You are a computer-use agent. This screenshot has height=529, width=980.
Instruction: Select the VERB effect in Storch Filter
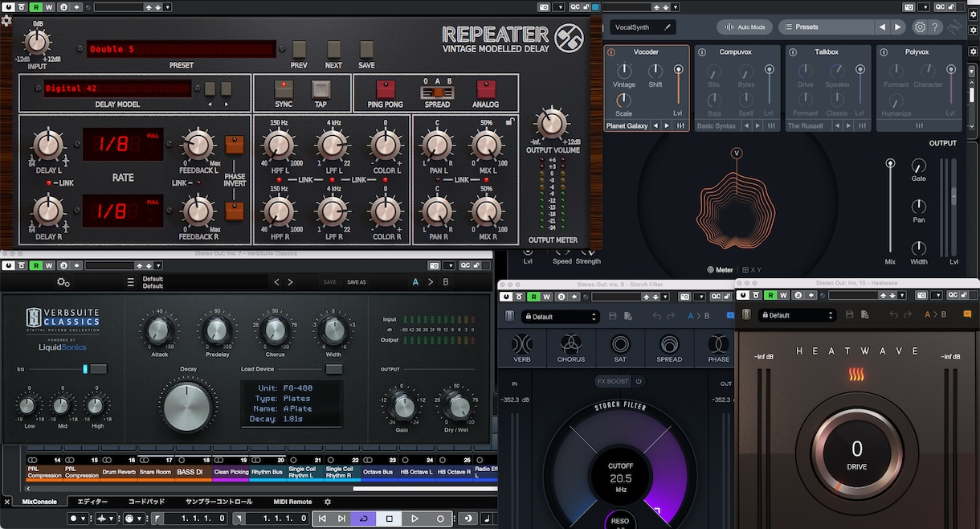(x=523, y=348)
